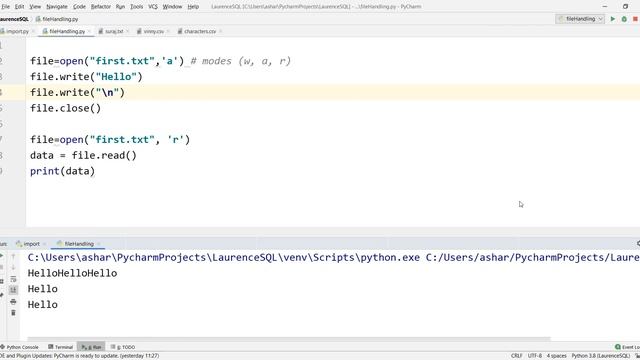
Task: Open the TODO tool window
Action: (x=123, y=347)
